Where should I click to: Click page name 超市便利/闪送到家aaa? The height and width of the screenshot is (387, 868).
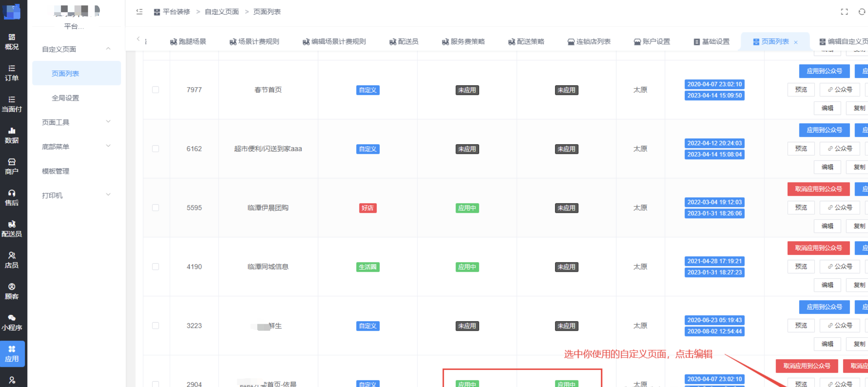(x=268, y=148)
